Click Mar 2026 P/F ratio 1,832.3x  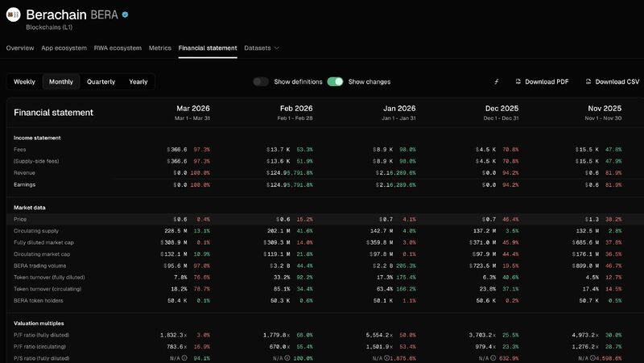pyautogui.click(x=173, y=335)
